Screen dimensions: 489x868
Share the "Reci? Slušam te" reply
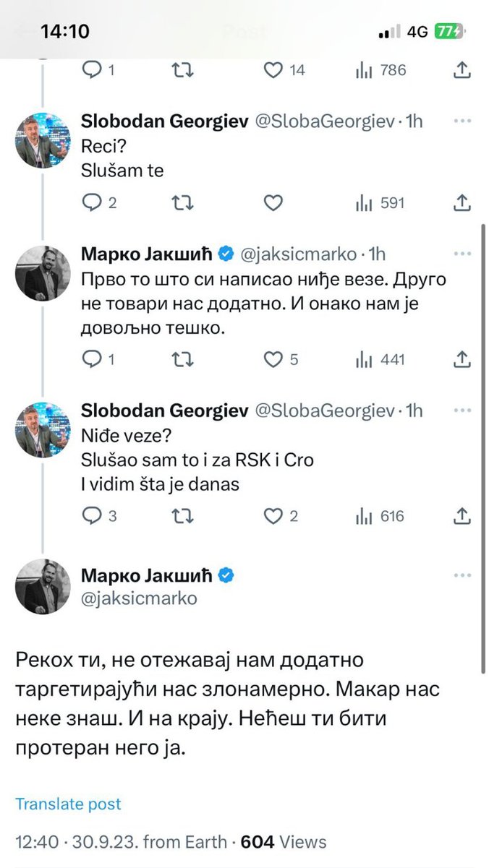click(x=462, y=203)
